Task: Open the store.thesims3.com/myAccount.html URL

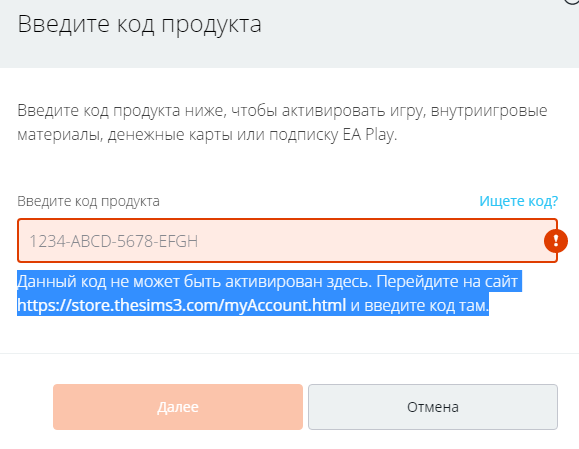Action: point(181,305)
